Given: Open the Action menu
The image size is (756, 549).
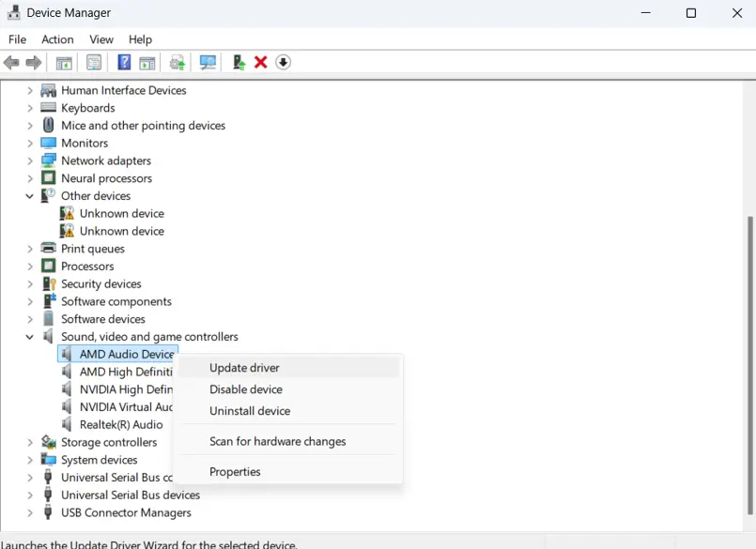Looking at the screenshot, I should pyautogui.click(x=57, y=39).
